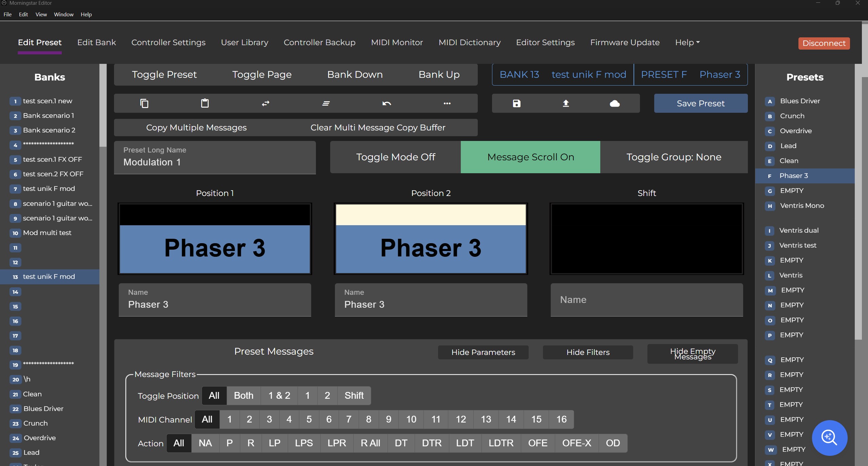
Task: Toggle Message Scroll On button
Action: point(530,157)
